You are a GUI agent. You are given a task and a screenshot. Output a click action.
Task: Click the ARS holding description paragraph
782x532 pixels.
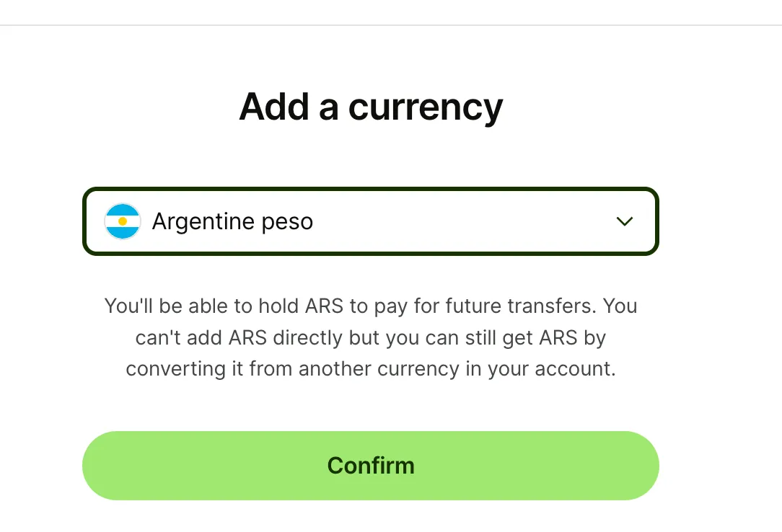click(x=371, y=337)
